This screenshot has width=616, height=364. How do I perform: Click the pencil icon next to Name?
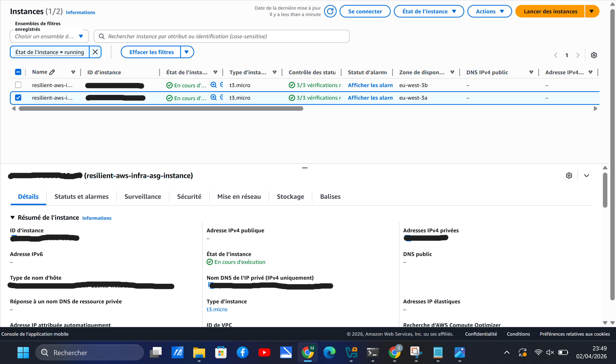[x=52, y=72]
